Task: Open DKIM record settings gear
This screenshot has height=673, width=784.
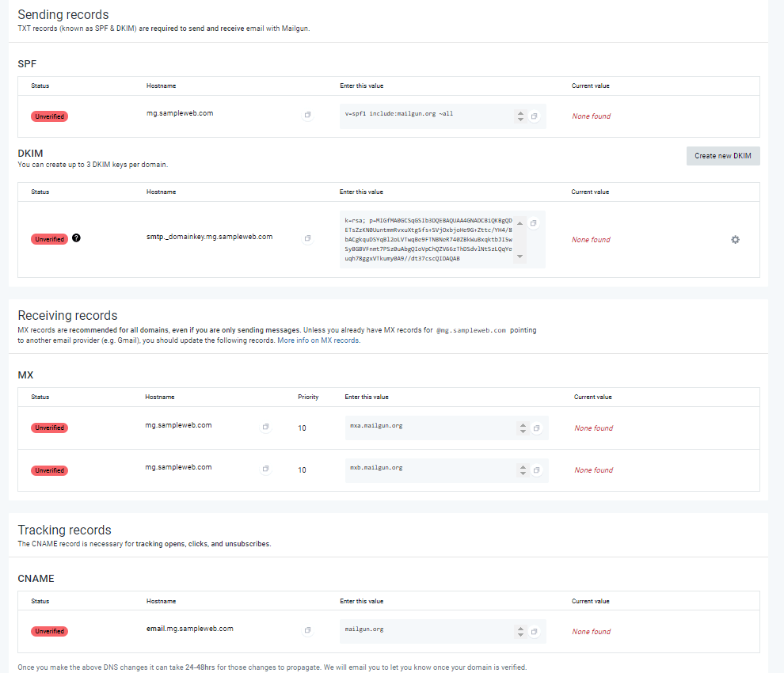Action: click(x=735, y=239)
